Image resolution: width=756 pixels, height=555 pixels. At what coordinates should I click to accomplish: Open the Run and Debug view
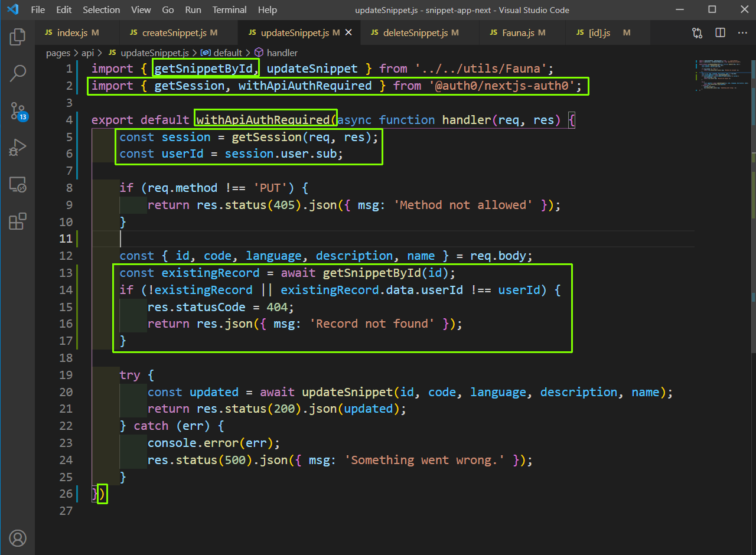18,148
